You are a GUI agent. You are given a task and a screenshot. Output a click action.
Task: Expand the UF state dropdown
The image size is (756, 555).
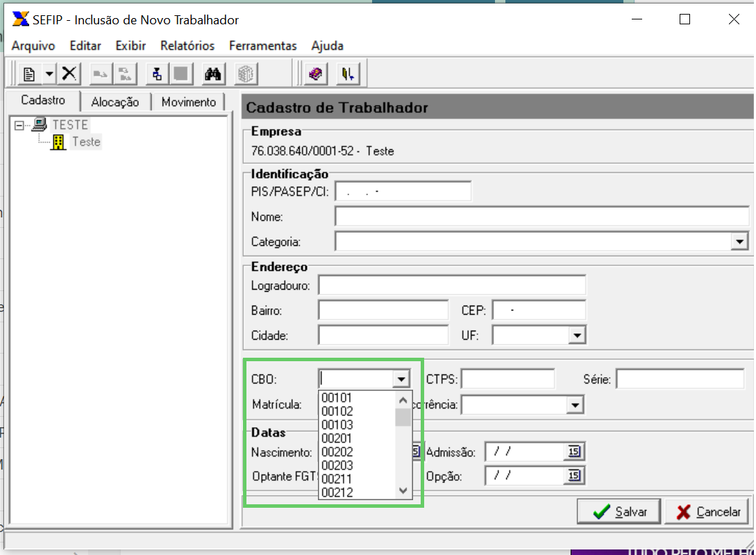(577, 335)
